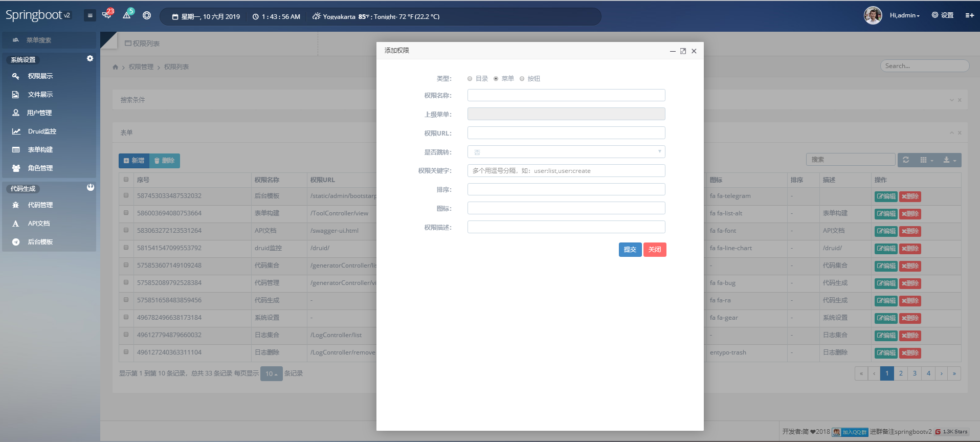Check row 583063272123531264 checkbox
Screen dimensions: 980x442
[126, 230]
